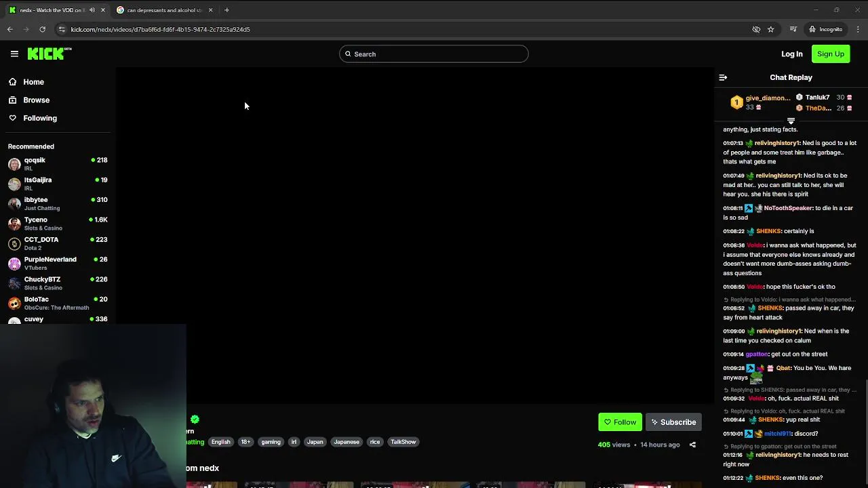Bookmark this page with star icon

[x=770, y=29]
